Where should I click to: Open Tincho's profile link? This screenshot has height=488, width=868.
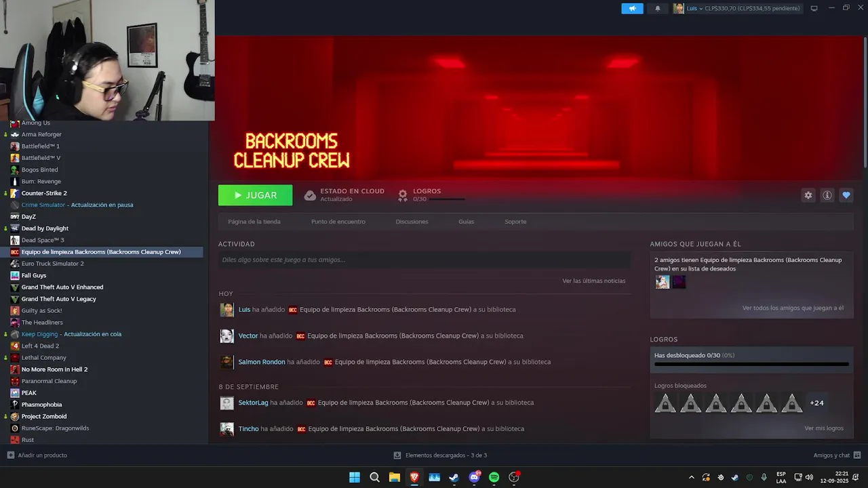coord(249,429)
